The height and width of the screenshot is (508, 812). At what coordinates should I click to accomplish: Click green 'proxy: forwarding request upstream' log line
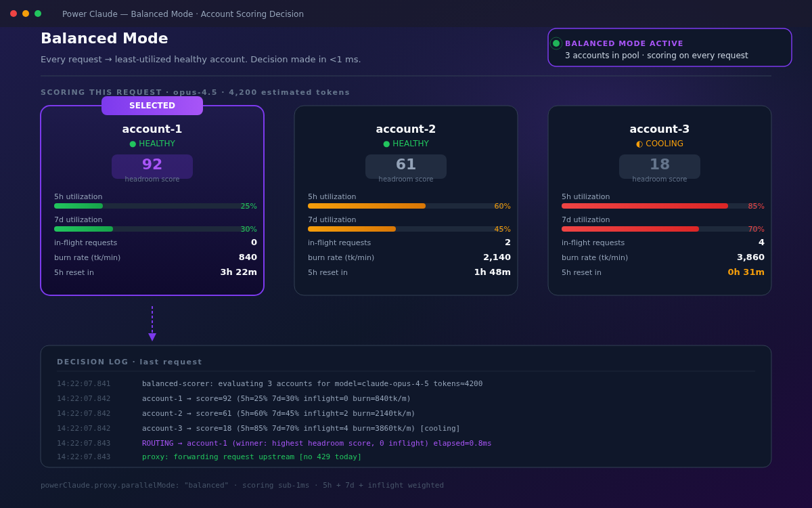coord(252,457)
